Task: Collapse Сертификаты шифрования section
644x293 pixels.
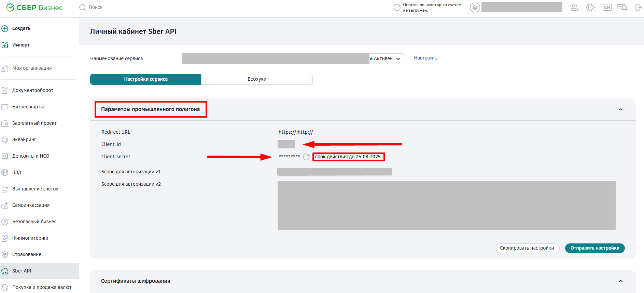Action: [x=621, y=281]
